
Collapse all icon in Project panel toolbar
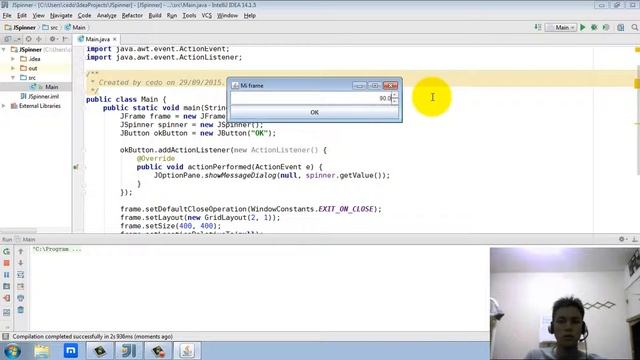tap(39, 39)
